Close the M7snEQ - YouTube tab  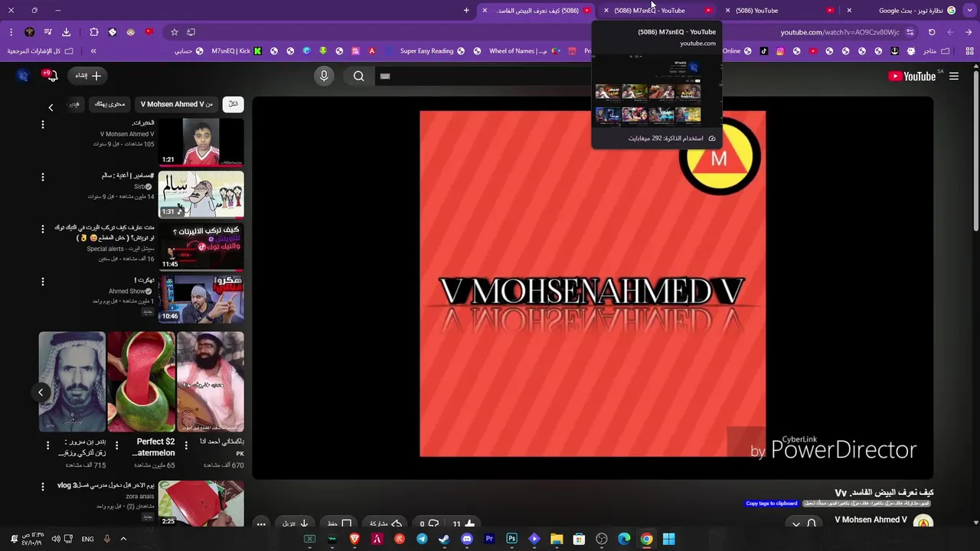point(606,11)
